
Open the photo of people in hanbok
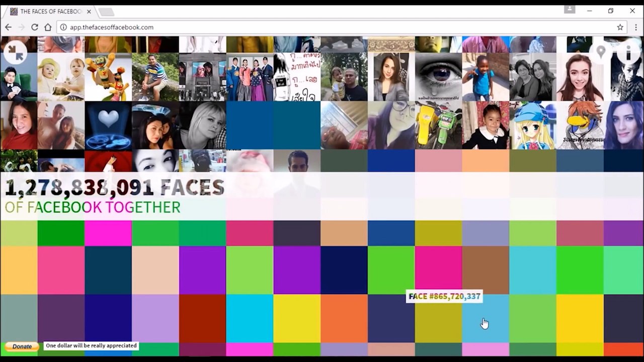250,77
